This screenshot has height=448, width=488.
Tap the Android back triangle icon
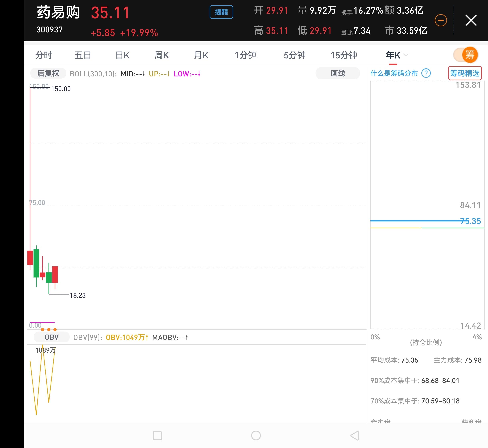355,436
